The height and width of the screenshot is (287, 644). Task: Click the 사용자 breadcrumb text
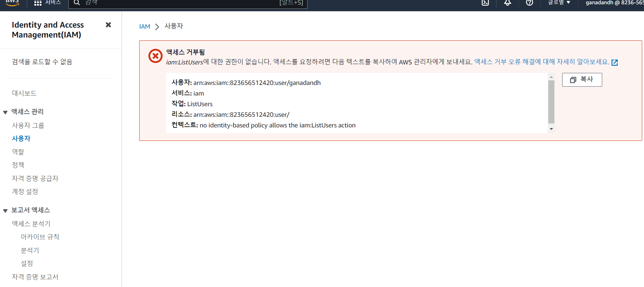(x=174, y=26)
